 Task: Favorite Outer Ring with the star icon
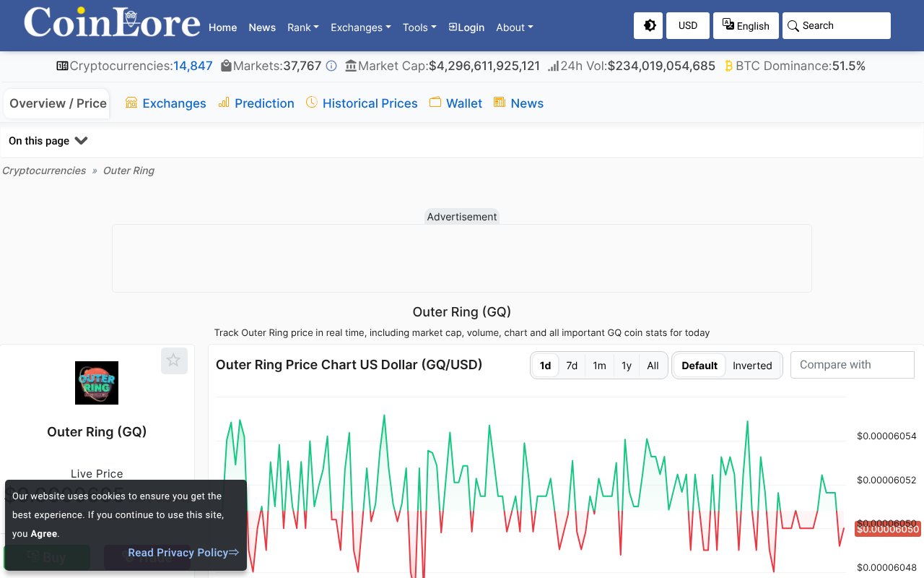pyautogui.click(x=174, y=360)
